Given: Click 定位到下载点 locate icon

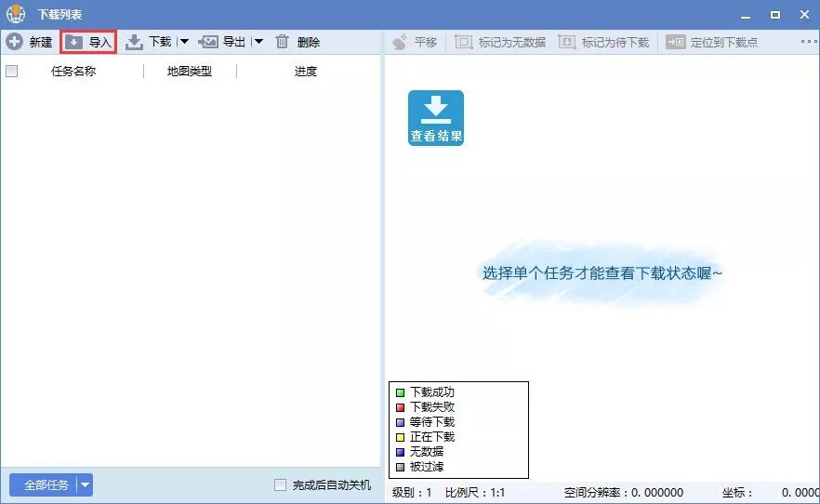Looking at the screenshot, I should [675, 42].
